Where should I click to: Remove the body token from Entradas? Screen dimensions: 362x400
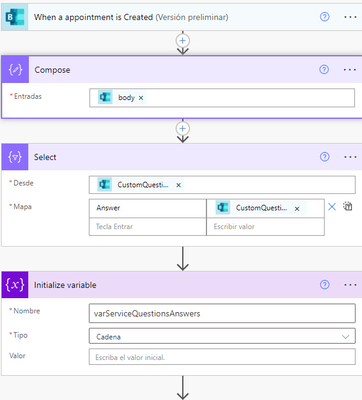click(141, 98)
